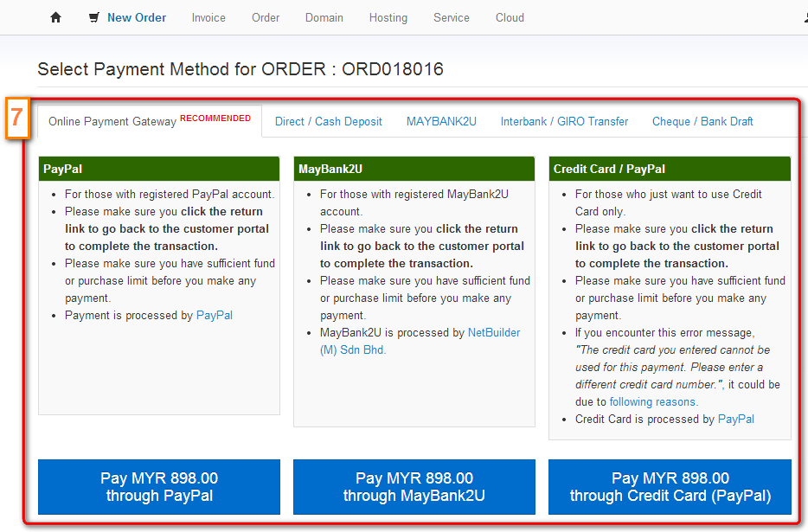Pay MYR 898.00 through PayPal
This screenshot has height=532, width=808.
[x=159, y=487]
